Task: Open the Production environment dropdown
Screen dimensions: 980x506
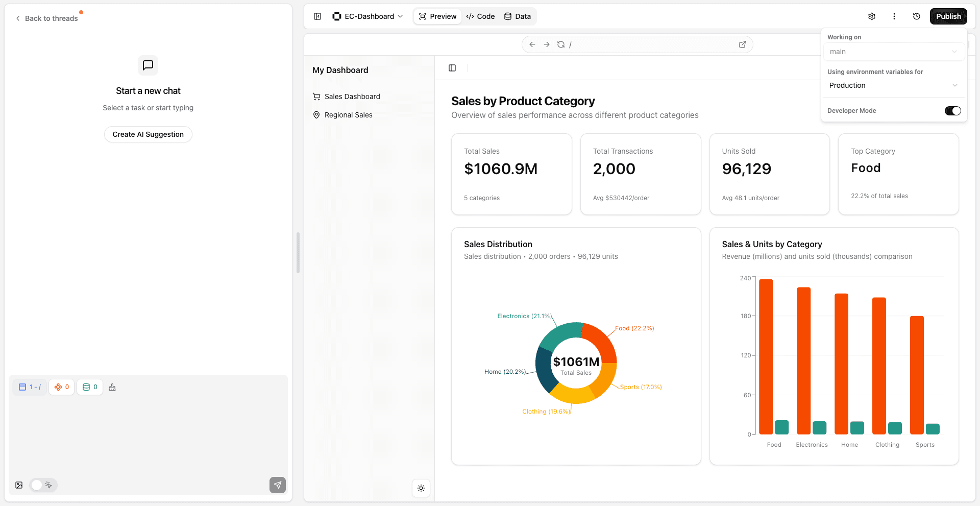Action: tap(893, 85)
